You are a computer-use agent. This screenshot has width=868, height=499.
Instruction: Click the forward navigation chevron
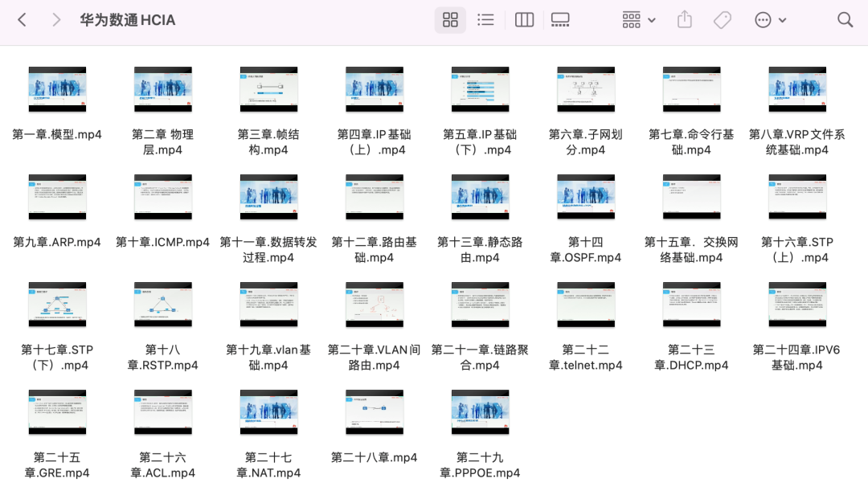[56, 20]
